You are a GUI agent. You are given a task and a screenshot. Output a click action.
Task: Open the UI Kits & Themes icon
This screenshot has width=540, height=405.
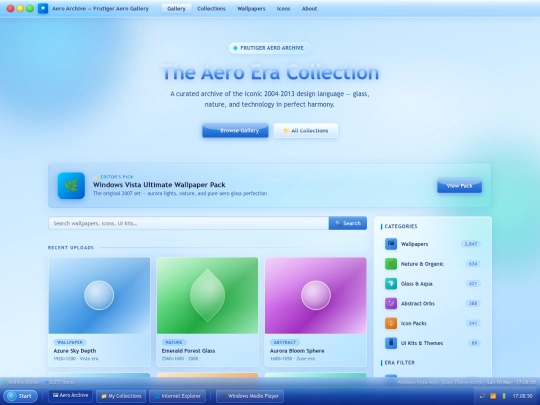(x=391, y=343)
